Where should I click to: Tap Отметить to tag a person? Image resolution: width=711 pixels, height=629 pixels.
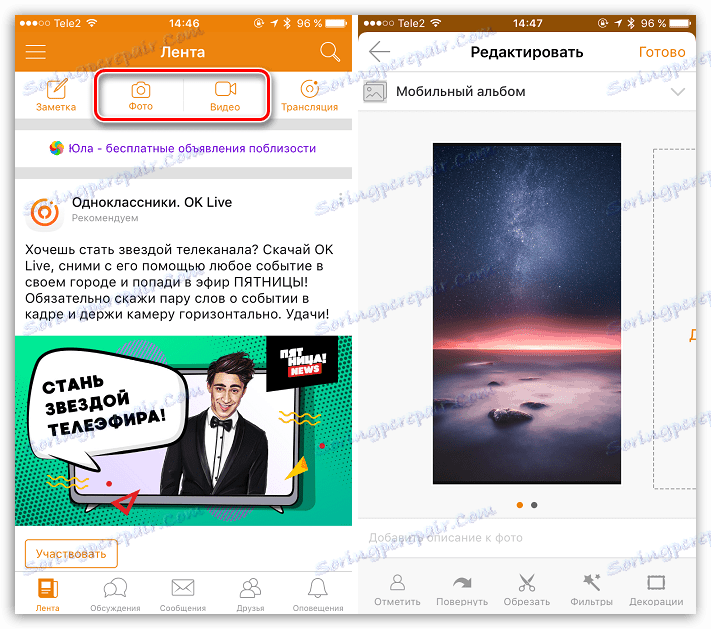pos(397,590)
